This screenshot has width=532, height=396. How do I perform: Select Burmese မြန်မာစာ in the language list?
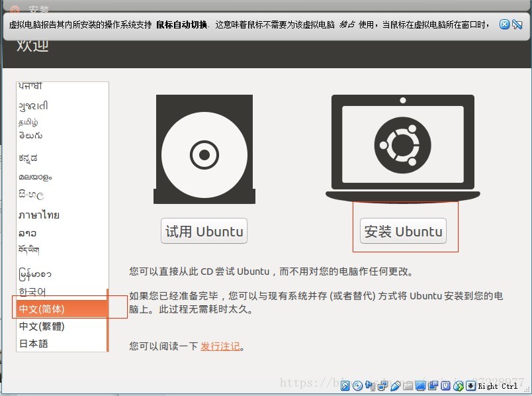tap(62, 273)
